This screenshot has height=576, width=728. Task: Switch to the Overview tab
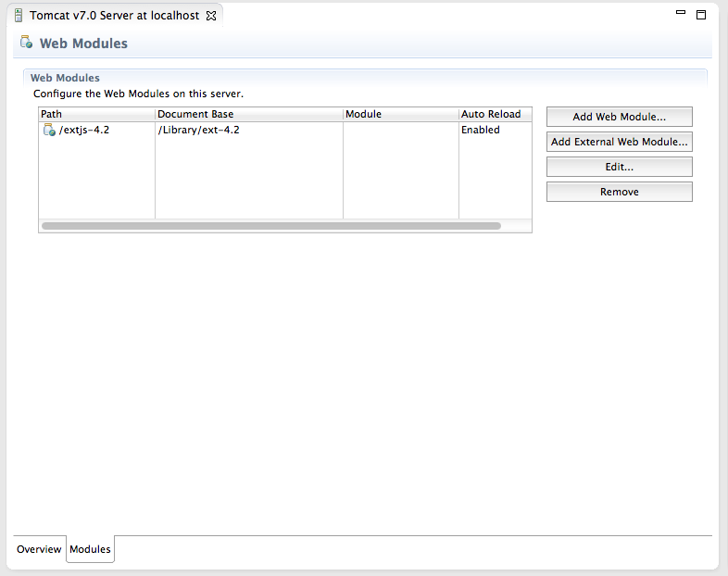(39, 549)
